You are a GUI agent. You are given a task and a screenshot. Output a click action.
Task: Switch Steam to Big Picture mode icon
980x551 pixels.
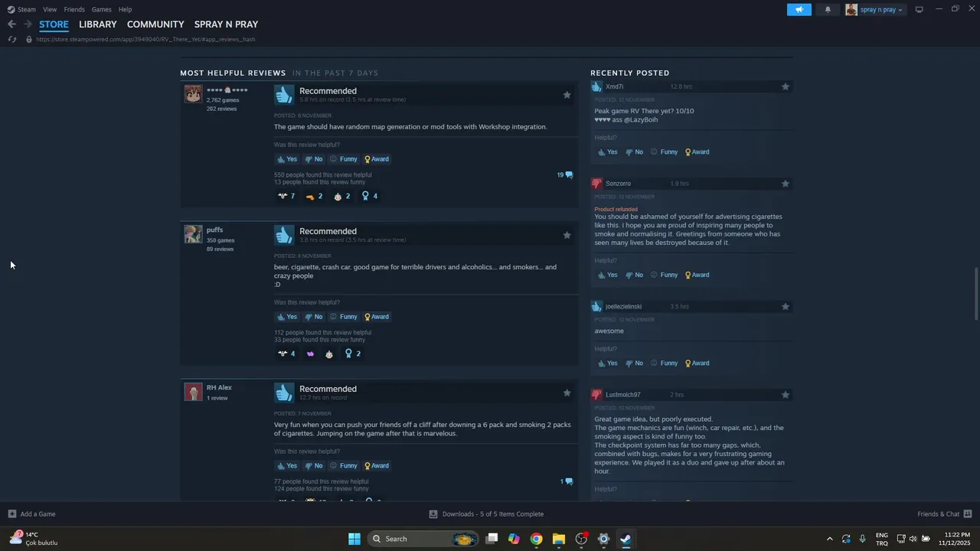pyautogui.click(x=919, y=9)
